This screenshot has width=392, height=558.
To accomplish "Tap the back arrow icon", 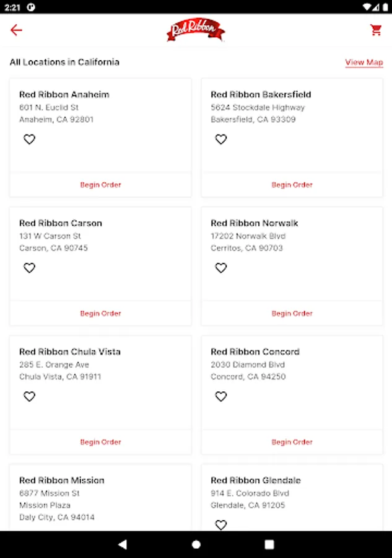I will pyautogui.click(x=16, y=30).
